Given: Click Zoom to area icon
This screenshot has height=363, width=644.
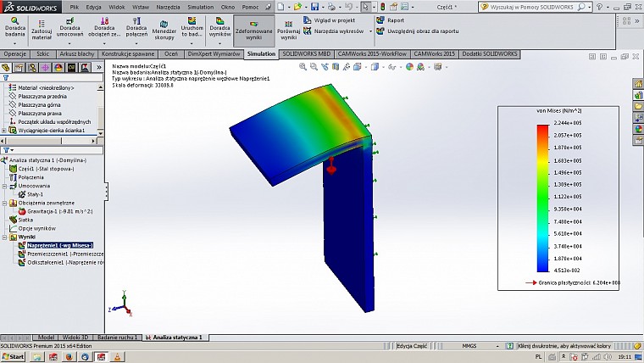Looking at the screenshot, I should click(x=314, y=67).
